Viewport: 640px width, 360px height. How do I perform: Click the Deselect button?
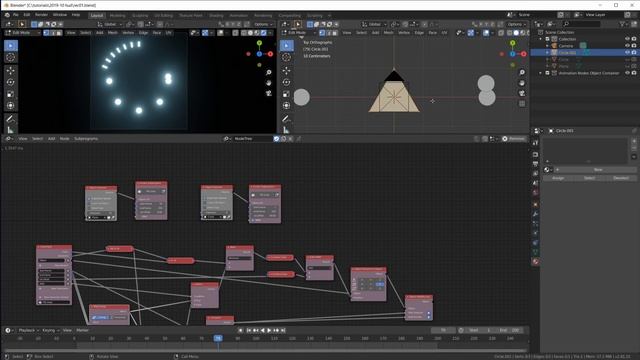point(621,178)
